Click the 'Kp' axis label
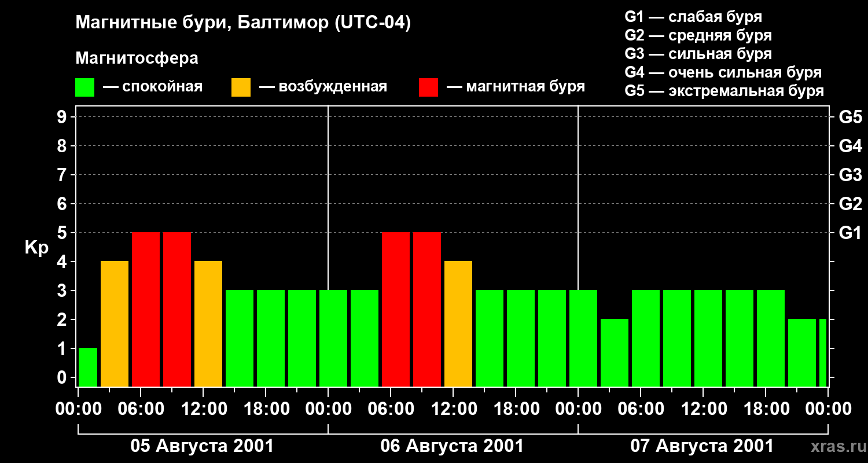Viewport: 868px width, 463px height. click(37, 248)
